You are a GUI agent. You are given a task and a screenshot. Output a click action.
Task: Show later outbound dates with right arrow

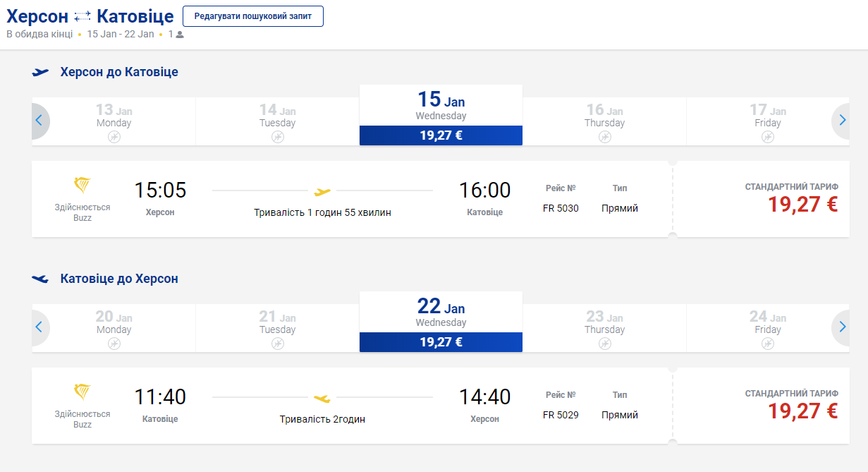841,121
